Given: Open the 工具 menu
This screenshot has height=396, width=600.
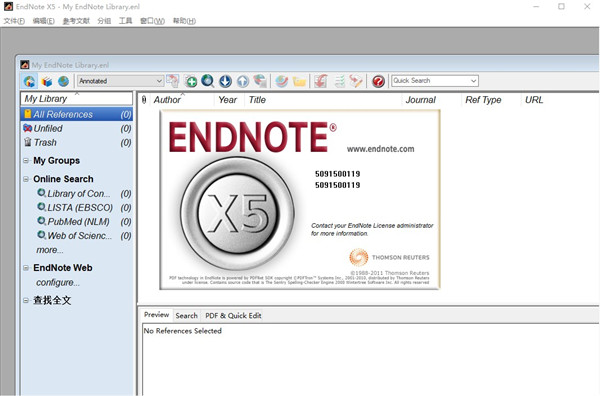Looking at the screenshot, I should coord(126,21).
